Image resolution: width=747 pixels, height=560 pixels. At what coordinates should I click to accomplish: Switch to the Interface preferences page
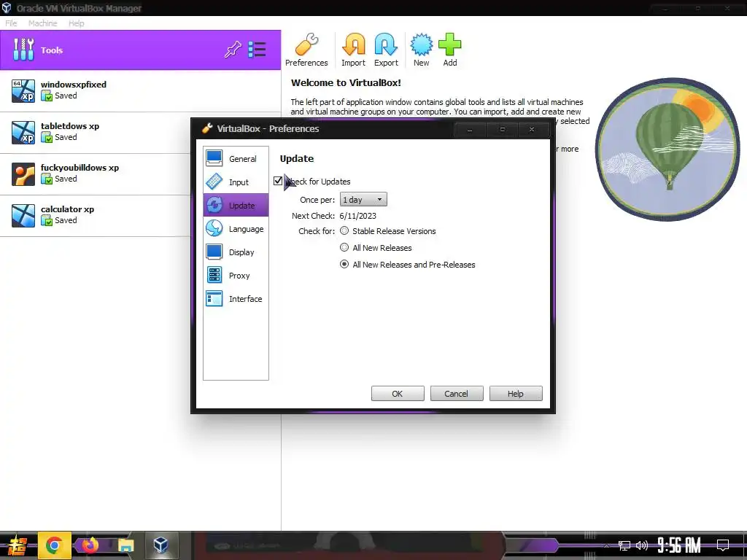[236, 298]
